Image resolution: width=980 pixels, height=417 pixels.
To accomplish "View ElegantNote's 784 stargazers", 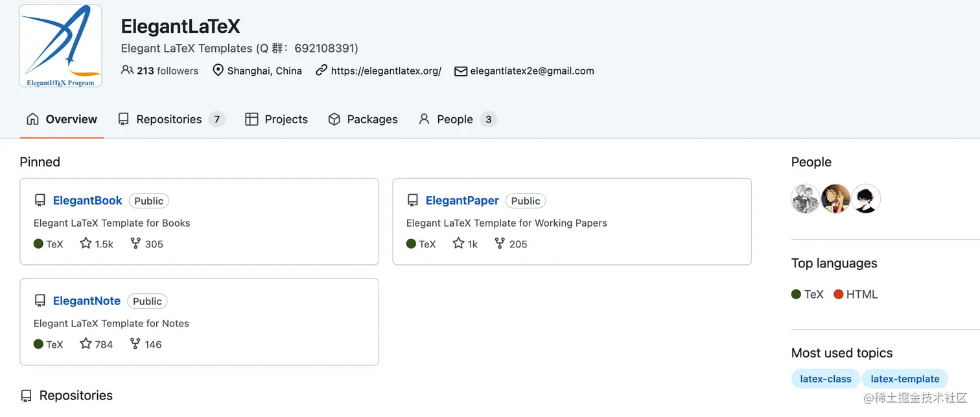I will click(x=97, y=344).
